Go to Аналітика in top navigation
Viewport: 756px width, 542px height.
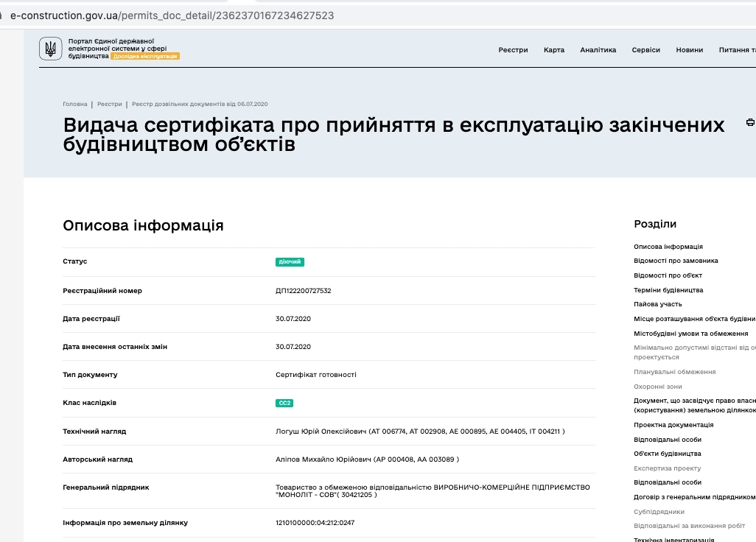(x=598, y=50)
